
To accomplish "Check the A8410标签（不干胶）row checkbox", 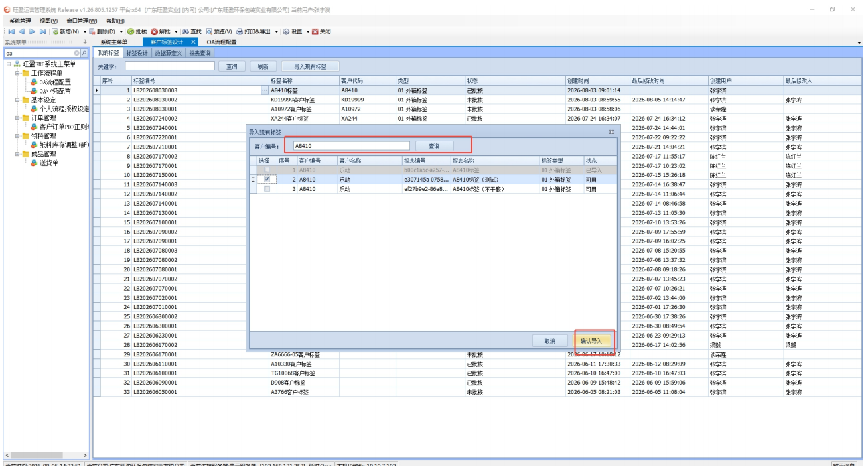I will click(267, 188).
